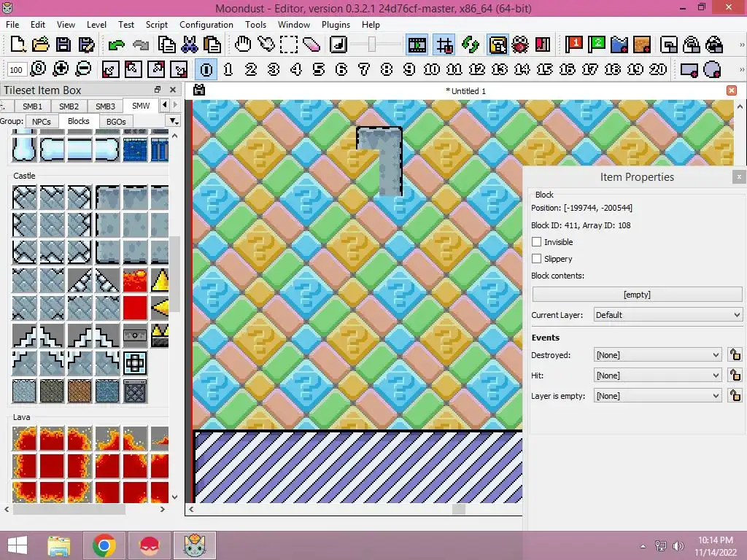Open the File menu
Screen dimensions: 747x560
pyautogui.click(x=12, y=24)
